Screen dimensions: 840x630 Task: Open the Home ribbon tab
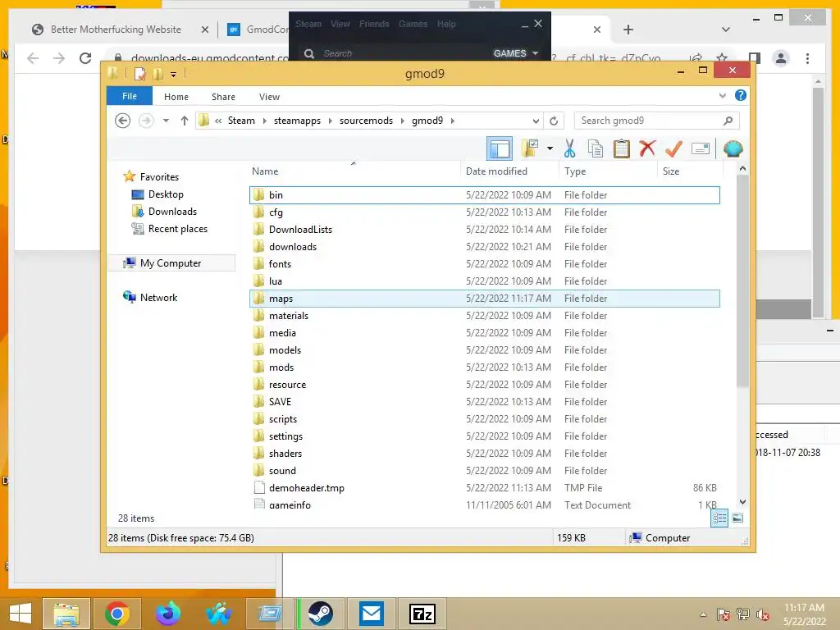176,97
